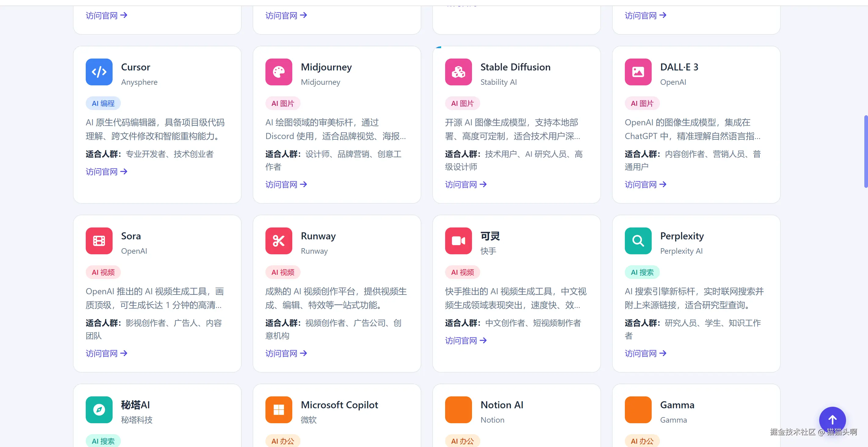This screenshot has width=868, height=447.
Task: Open 访问官网 link in top-left partial card
Action: pyautogui.click(x=106, y=16)
